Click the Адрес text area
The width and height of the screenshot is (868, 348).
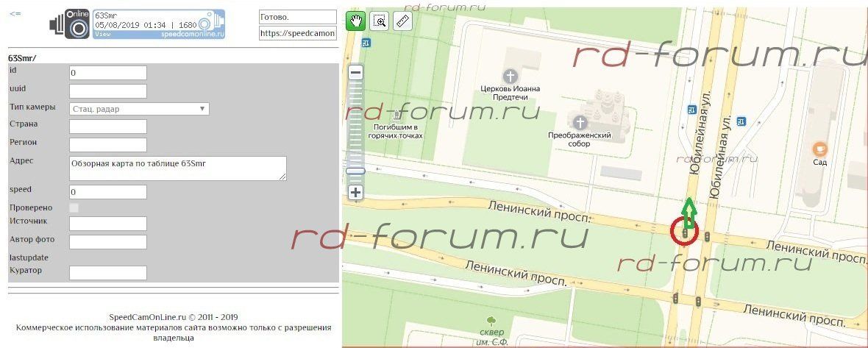coord(177,168)
